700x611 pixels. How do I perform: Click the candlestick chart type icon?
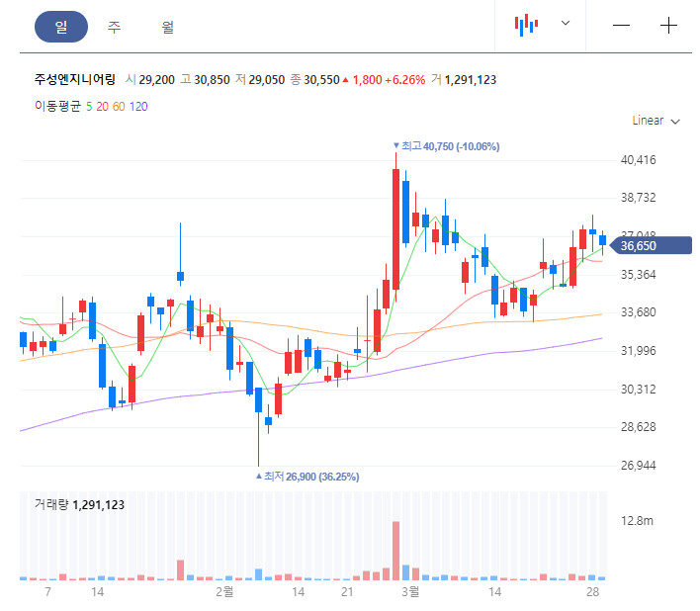click(526, 25)
